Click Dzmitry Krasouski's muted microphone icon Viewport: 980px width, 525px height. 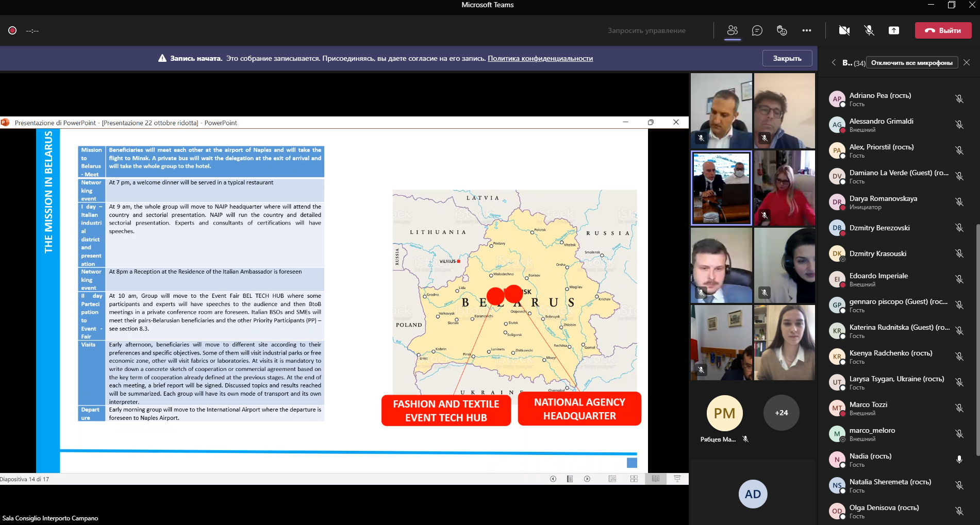[x=959, y=253]
